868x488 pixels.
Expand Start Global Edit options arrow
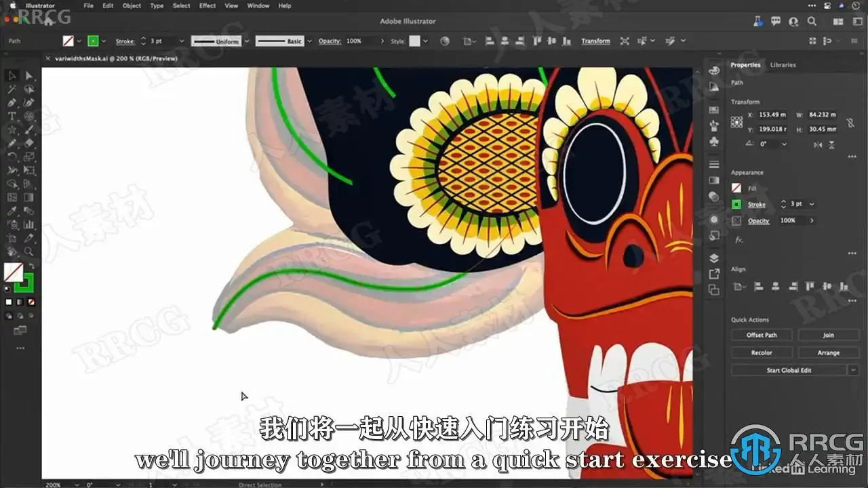point(853,370)
